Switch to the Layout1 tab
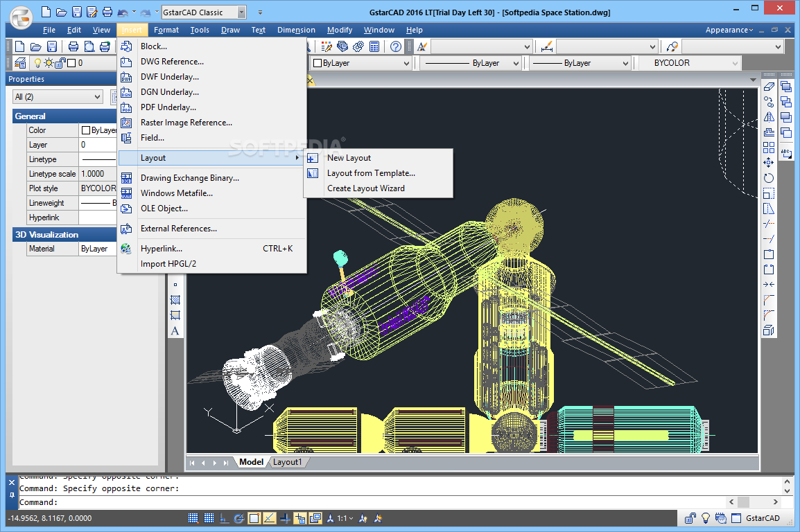The image size is (800, 532). 287,462
